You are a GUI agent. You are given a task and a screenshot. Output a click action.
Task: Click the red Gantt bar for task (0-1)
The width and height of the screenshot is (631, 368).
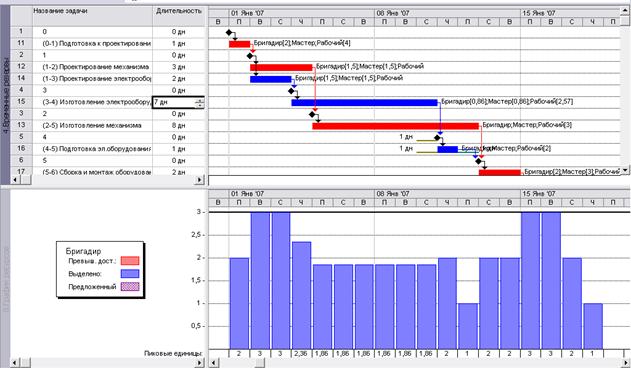click(x=239, y=44)
